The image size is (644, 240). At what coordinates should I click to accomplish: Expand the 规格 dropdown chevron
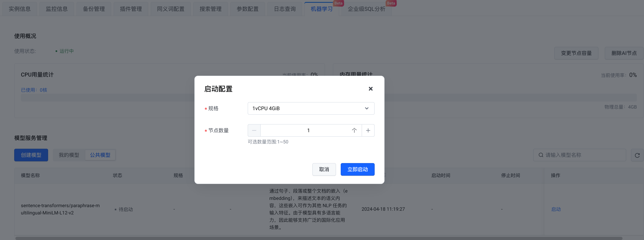tap(367, 109)
